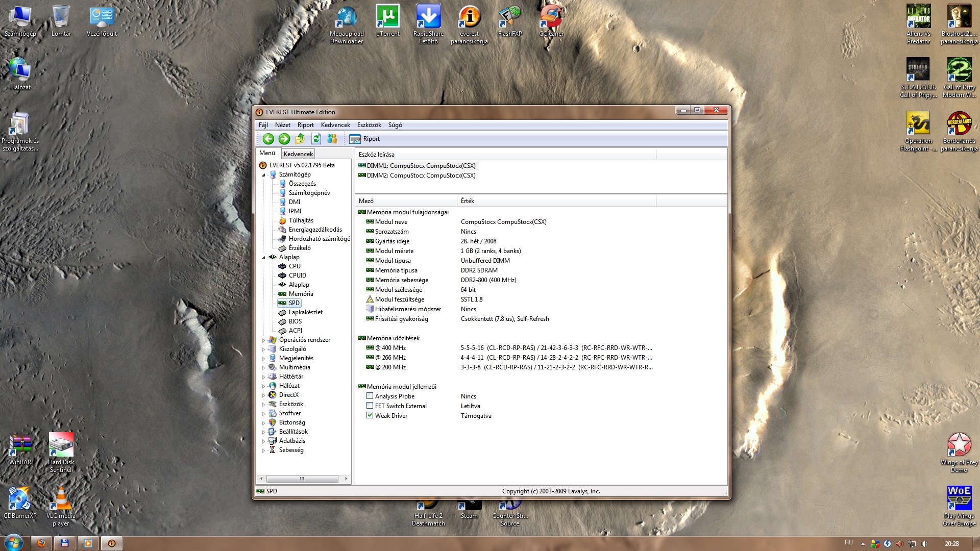
Task: Click the folder Up-level toolbar icon
Action: pyautogui.click(x=300, y=139)
